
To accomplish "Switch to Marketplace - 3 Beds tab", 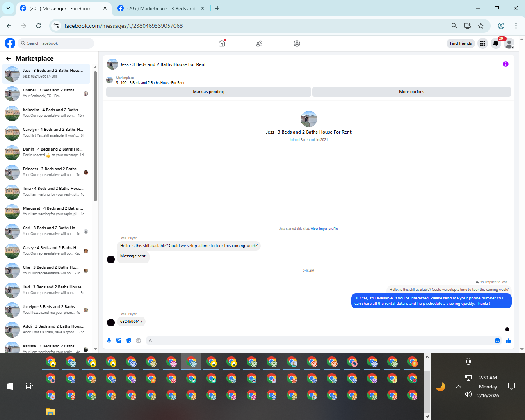I will tap(161, 8).
